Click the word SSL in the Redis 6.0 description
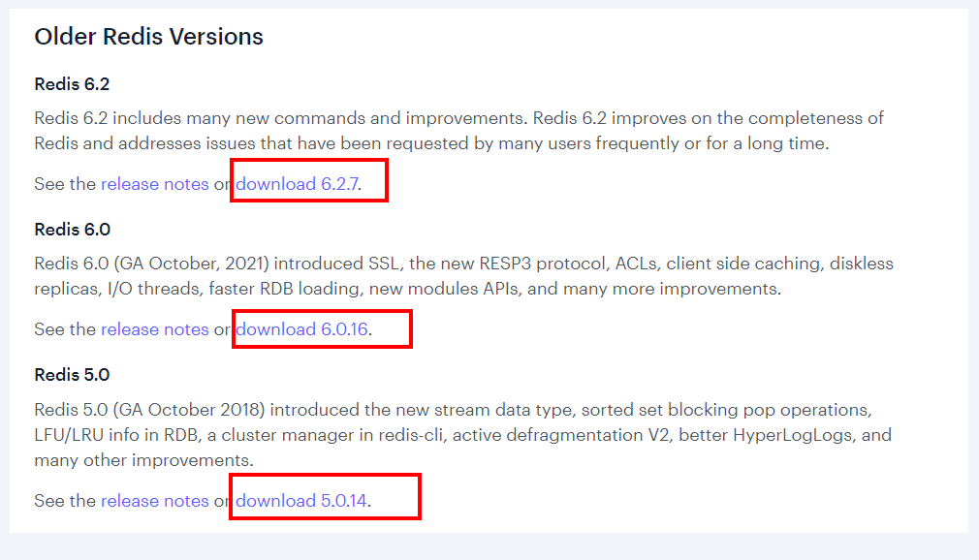The width and height of the screenshot is (979, 560). (x=383, y=264)
